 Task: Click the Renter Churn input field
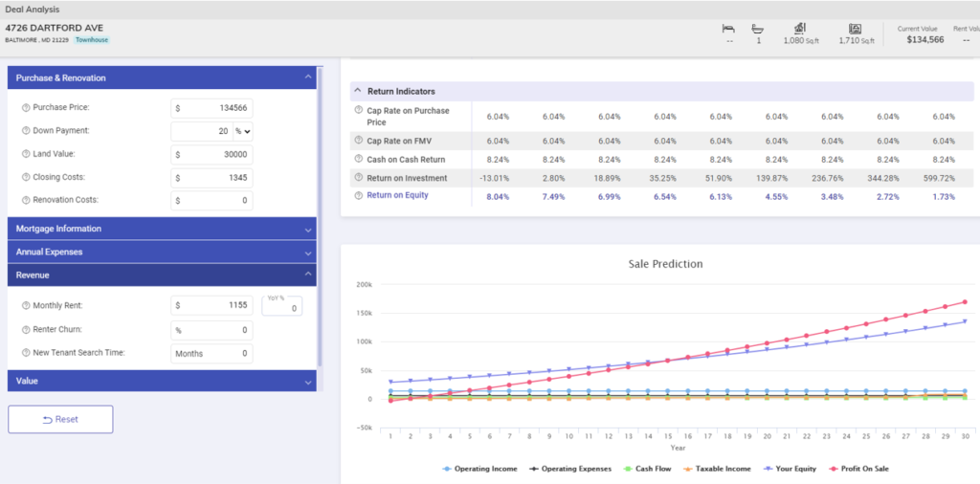tap(212, 330)
